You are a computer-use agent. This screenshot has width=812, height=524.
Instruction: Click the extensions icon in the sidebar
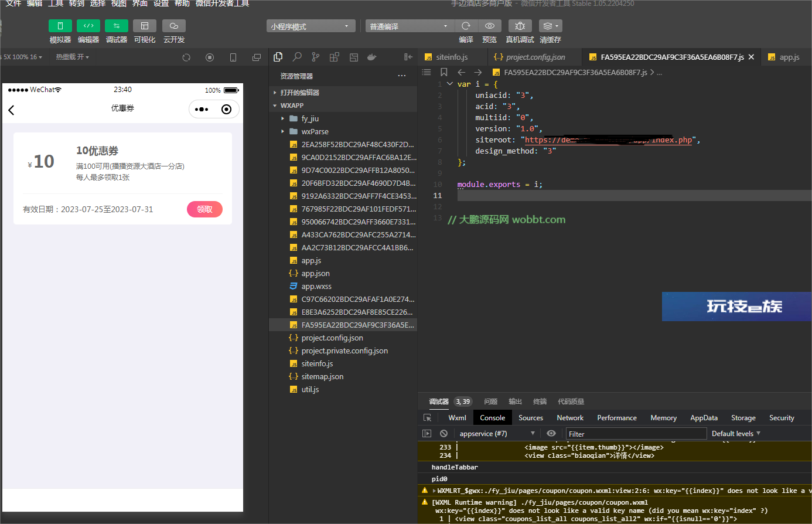(x=335, y=57)
